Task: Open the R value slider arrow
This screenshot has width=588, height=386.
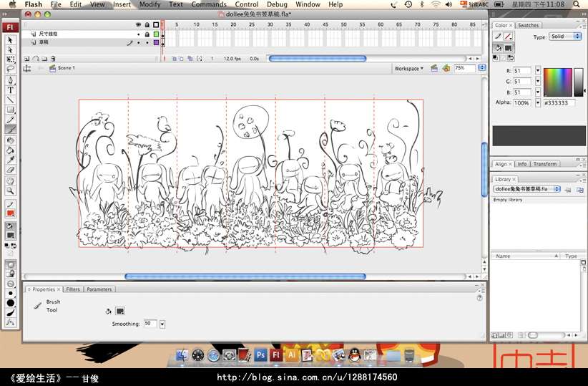Action: tap(538, 71)
